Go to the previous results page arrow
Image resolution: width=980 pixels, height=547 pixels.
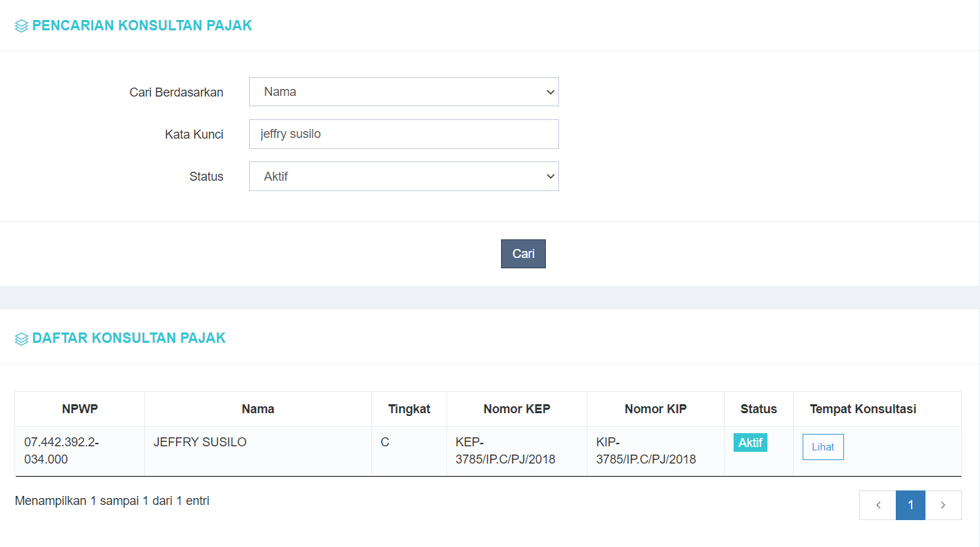[x=878, y=505]
